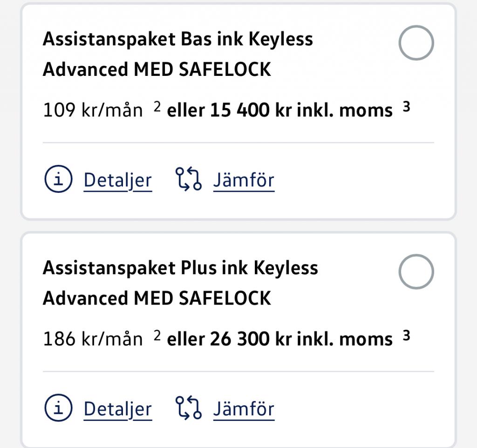Select the Assistanspaket Bas radio button

pos(416,43)
